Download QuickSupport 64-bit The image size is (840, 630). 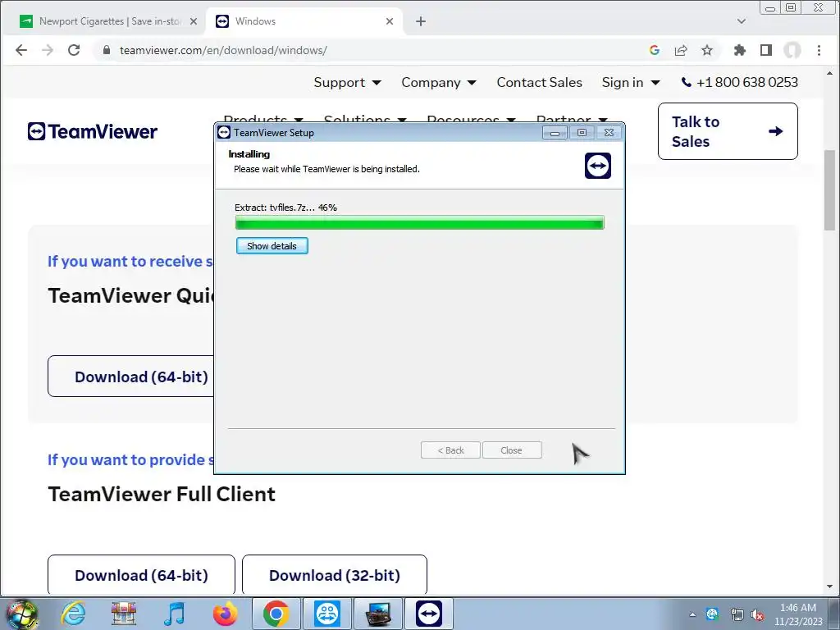point(131,376)
